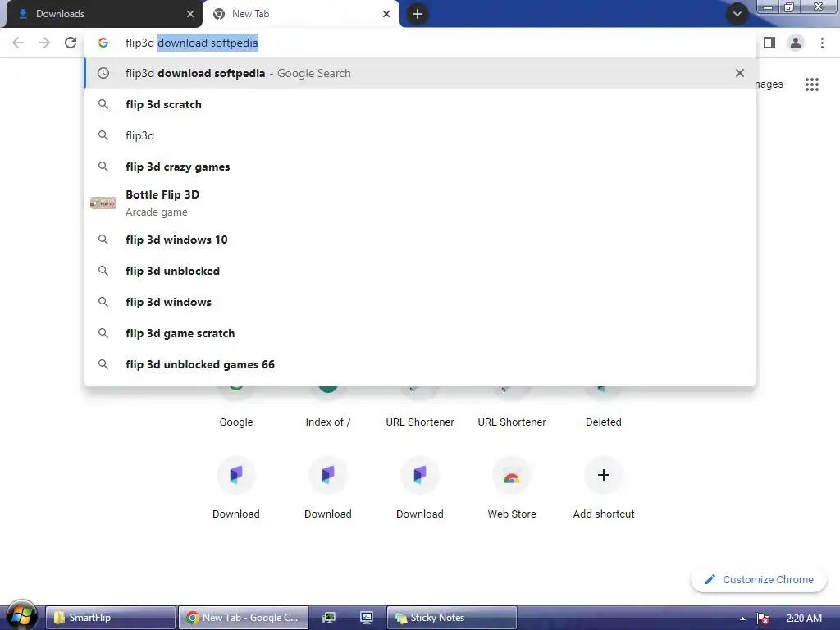The image size is (840, 630).
Task: Open the Deleted shortcut tile
Action: coord(603,407)
